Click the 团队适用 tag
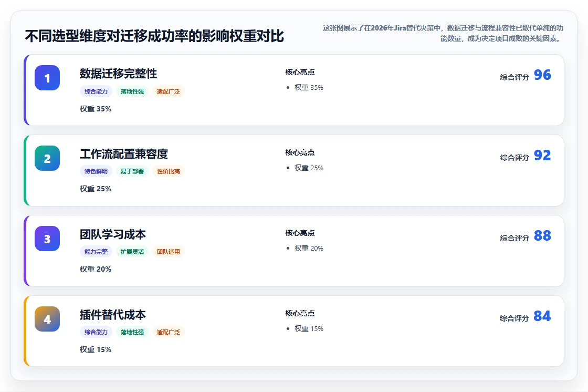The image size is (588, 392). 169,252
